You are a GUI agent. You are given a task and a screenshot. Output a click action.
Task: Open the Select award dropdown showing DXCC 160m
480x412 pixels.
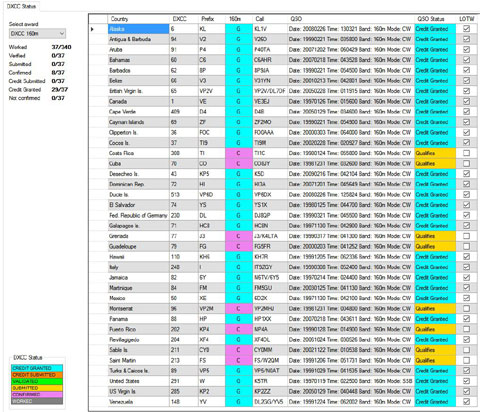37,34
